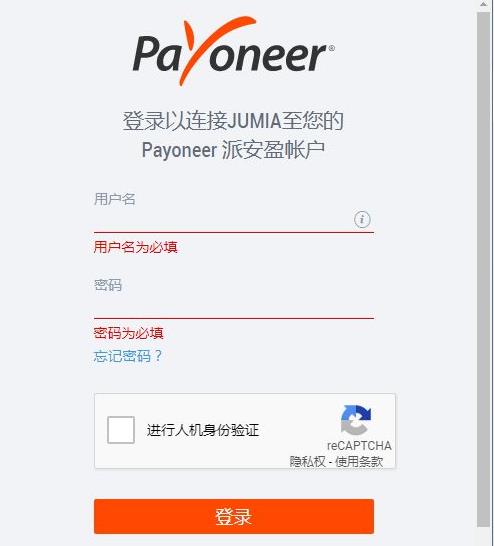This screenshot has height=546, width=494.
Task: Click the 密码 field label
Action: pos(108,285)
